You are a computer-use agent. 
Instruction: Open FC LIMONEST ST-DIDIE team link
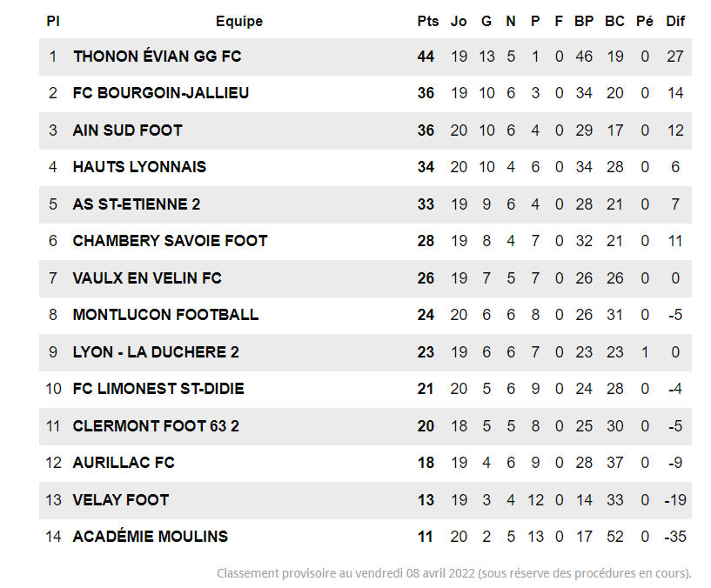pos(158,389)
